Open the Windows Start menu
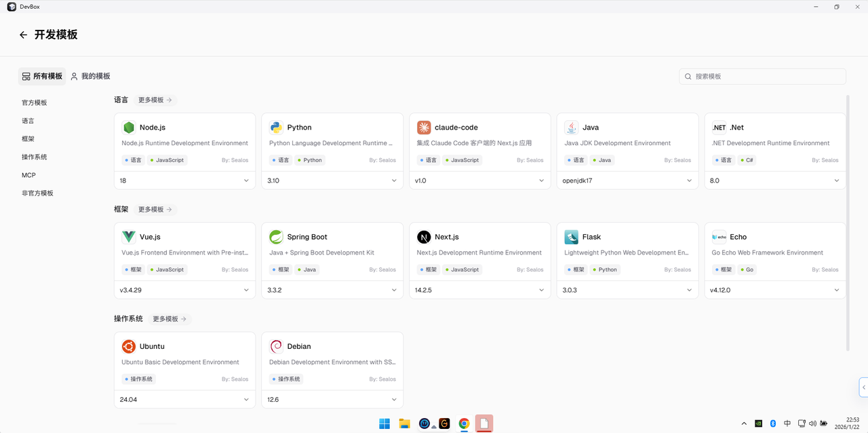This screenshot has height=433, width=868. (x=384, y=423)
